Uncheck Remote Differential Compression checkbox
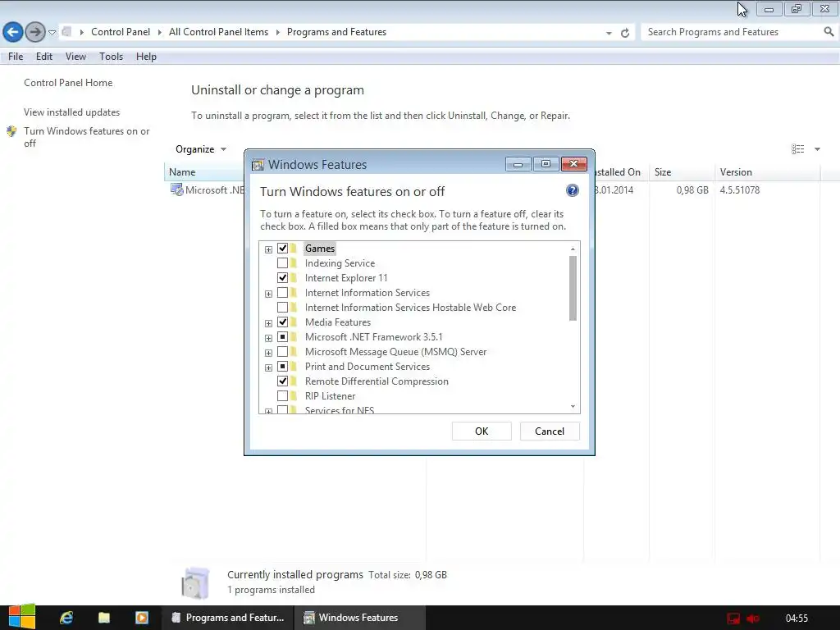Screen dimensions: 840x630 [x=282, y=381]
